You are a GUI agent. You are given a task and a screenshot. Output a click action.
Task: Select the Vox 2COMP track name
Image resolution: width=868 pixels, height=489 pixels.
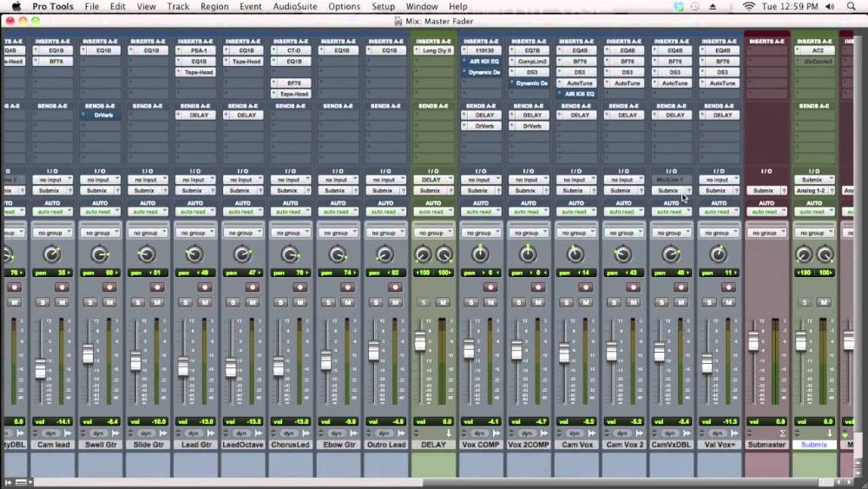[x=527, y=445]
